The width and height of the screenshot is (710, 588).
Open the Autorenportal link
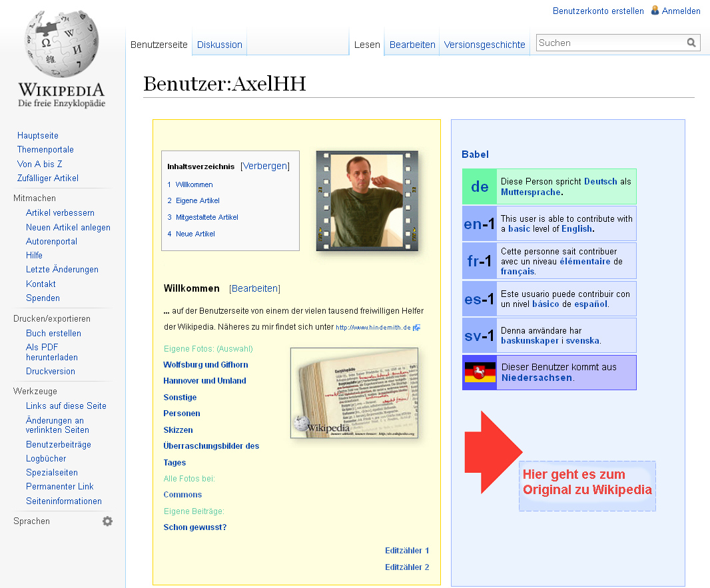point(51,241)
